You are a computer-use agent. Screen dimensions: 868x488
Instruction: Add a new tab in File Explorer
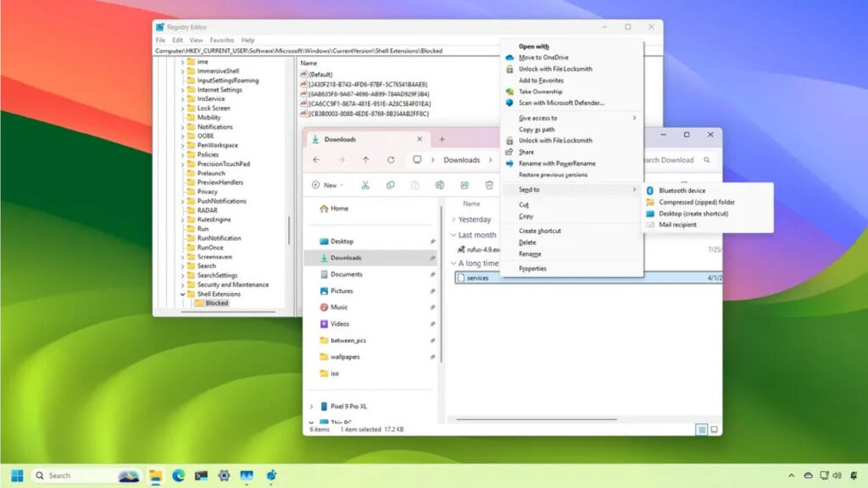[x=442, y=139]
